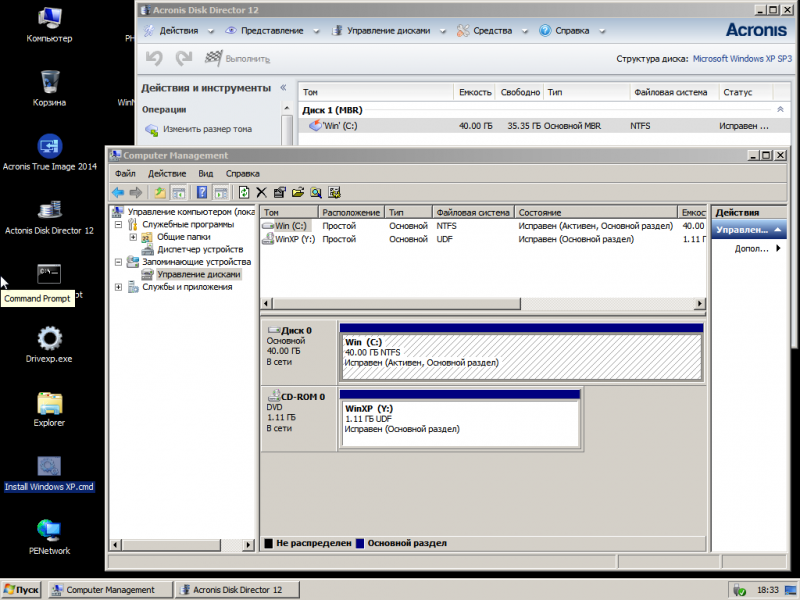Open the Компьютер desktop icon
The height and width of the screenshot is (600, 800).
(49, 24)
